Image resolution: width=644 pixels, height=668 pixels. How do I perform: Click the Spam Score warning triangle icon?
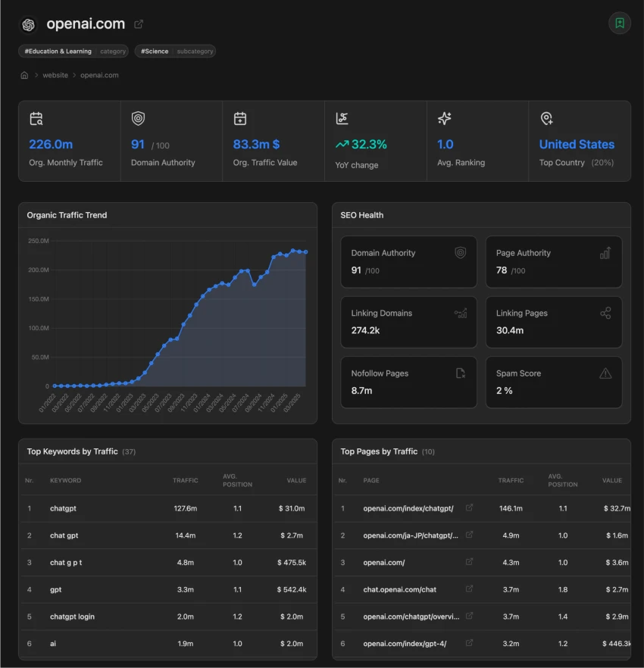pos(605,373)
